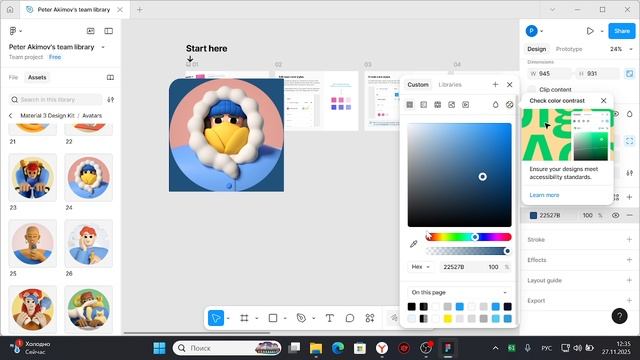Open blend mode droplet in color picker
This screenshot has width=640, height=360.
coord(496,105)
